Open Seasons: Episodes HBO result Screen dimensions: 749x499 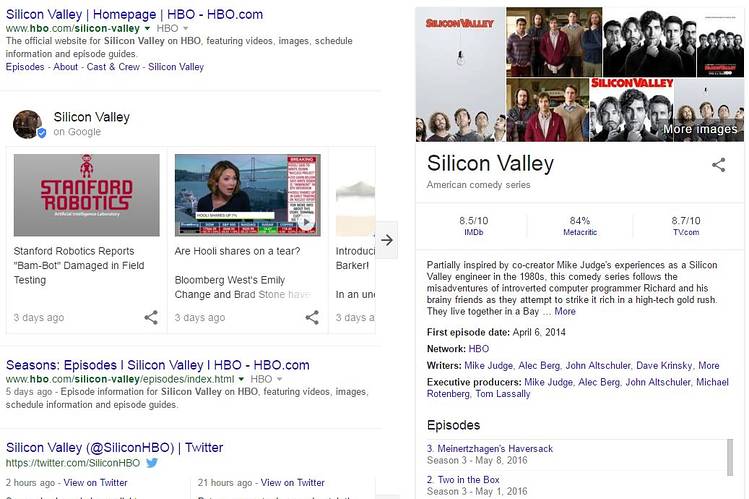158,365
